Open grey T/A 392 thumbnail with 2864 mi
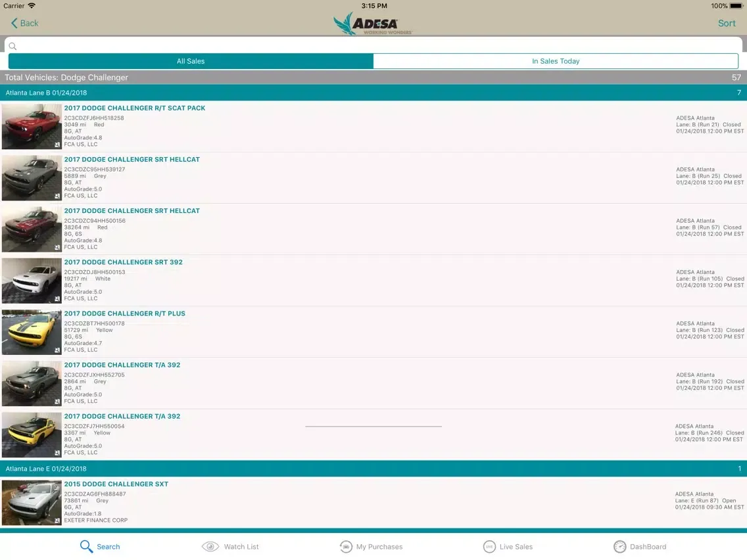The height and width of the screenshot is (560, 747). [x=32, y=384]
